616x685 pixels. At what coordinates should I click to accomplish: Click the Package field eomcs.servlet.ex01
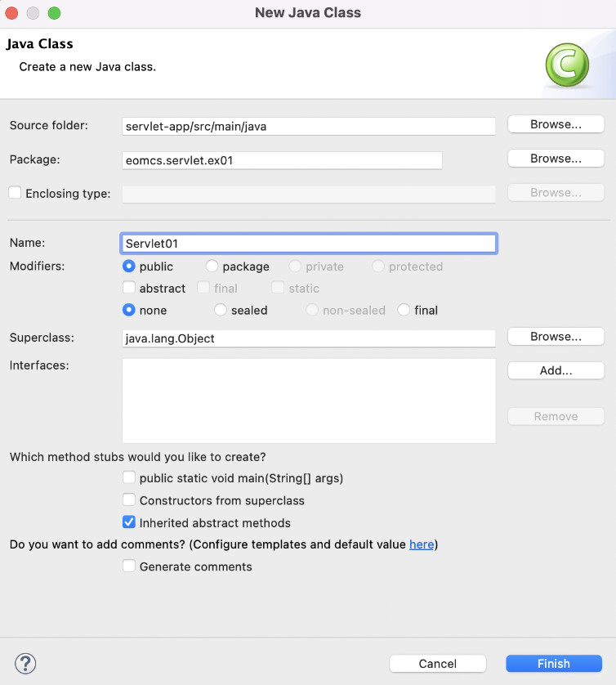click(282, 160)
